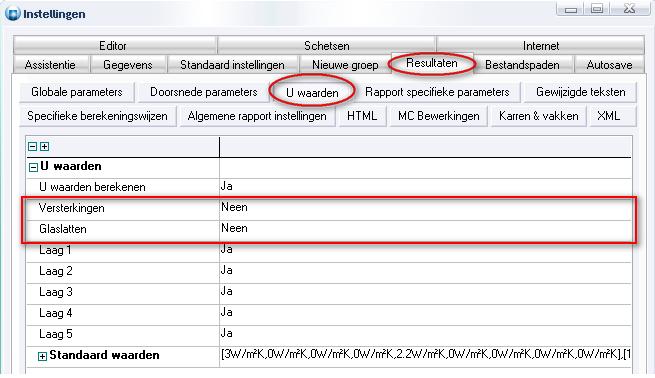The width and height of the screenshot is (655, 378).
Task: Select the HTML settings button
Action: [362, 116]
